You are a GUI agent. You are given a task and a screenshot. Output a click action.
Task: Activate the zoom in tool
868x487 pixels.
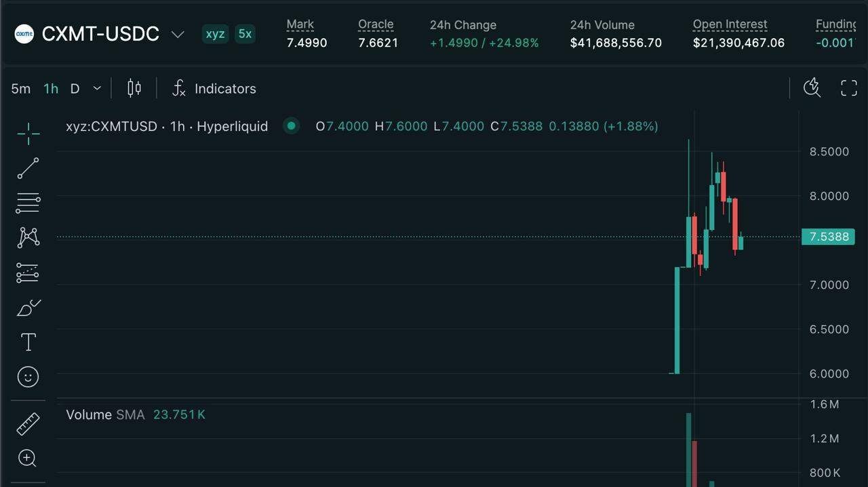[x=28, y=459]
